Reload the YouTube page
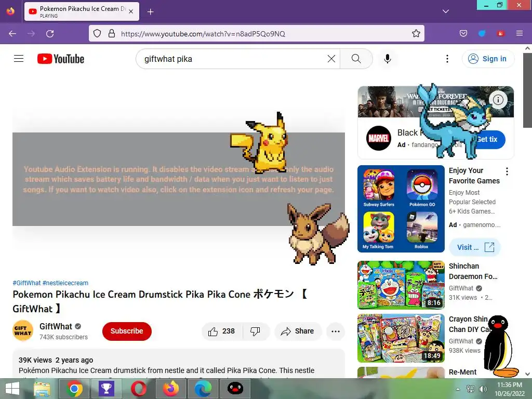Viewport: 532px width, 399px height. click(x=50, y=34)
